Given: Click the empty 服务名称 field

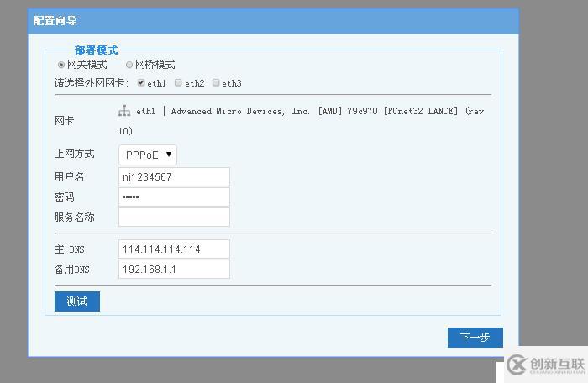Looking at the screenshot, I should tap(174, 218).
